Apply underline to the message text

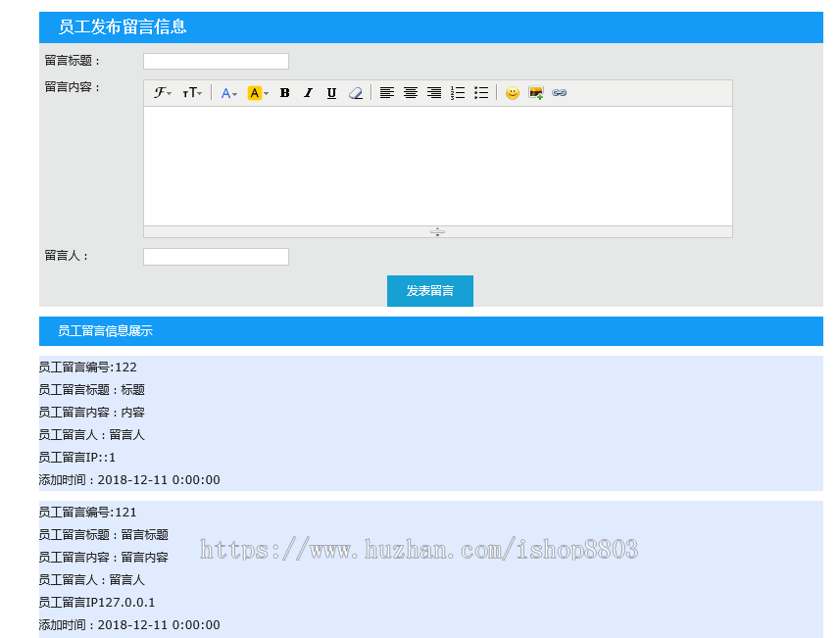(330, 92)
